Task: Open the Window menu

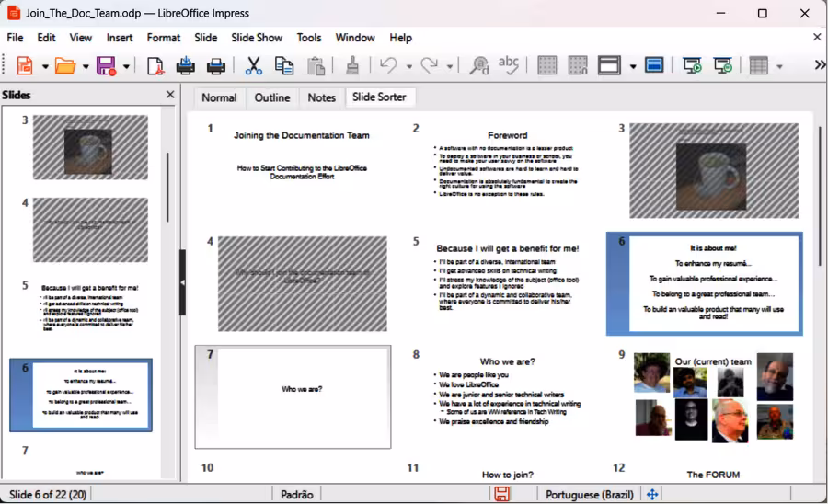Action: (x=355, y=38)
